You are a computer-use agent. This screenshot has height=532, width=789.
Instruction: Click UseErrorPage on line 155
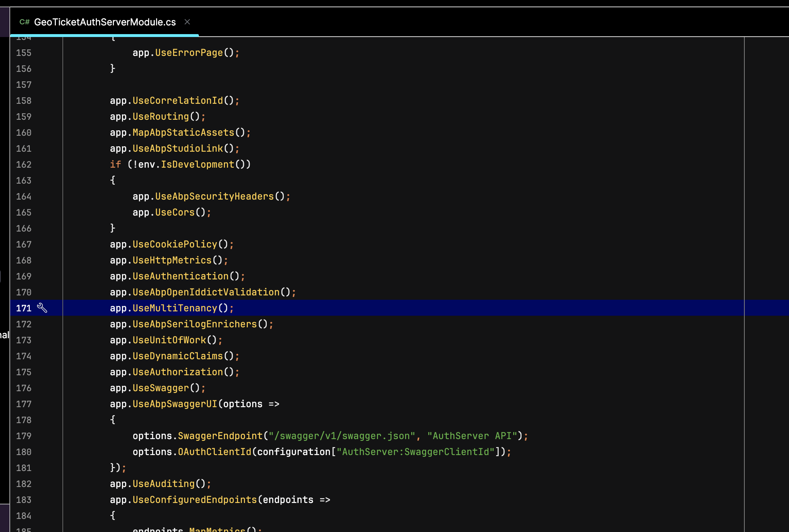189,53
